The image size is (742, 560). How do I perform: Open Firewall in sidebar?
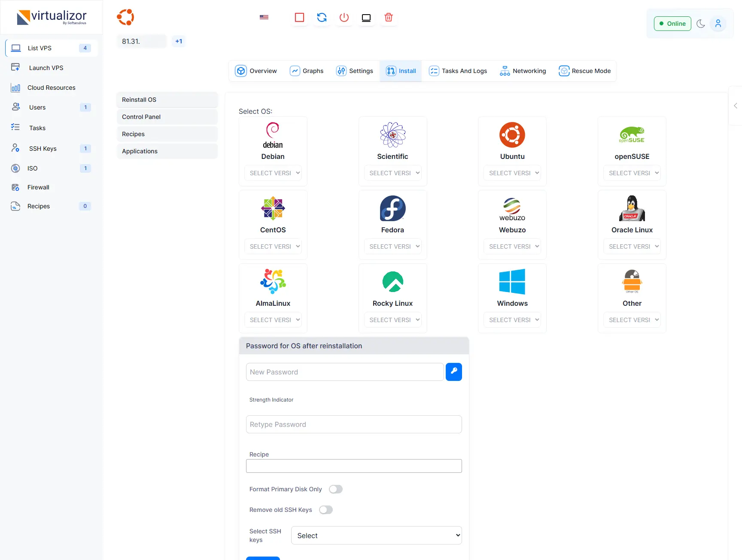pos(52,187)
